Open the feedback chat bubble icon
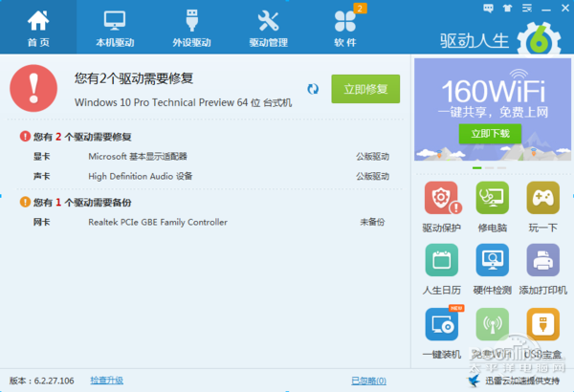This screenshot has height=392, width=574. 488,8
